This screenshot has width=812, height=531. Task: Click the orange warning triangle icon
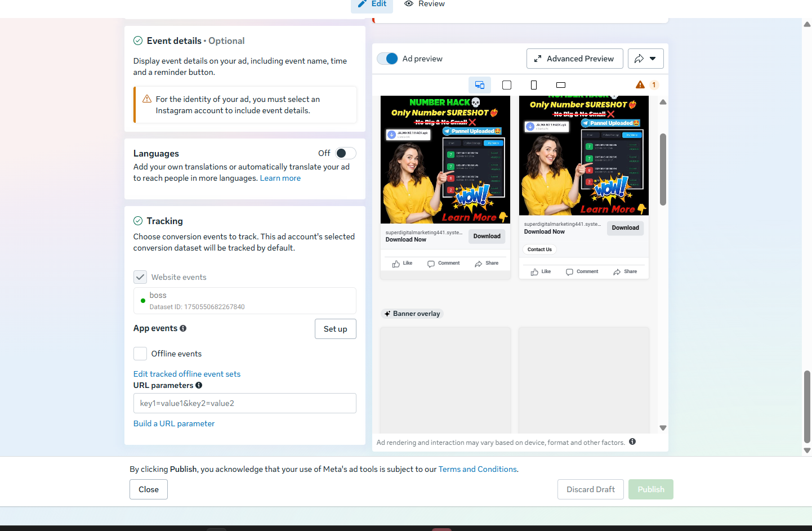pos(640,85)
